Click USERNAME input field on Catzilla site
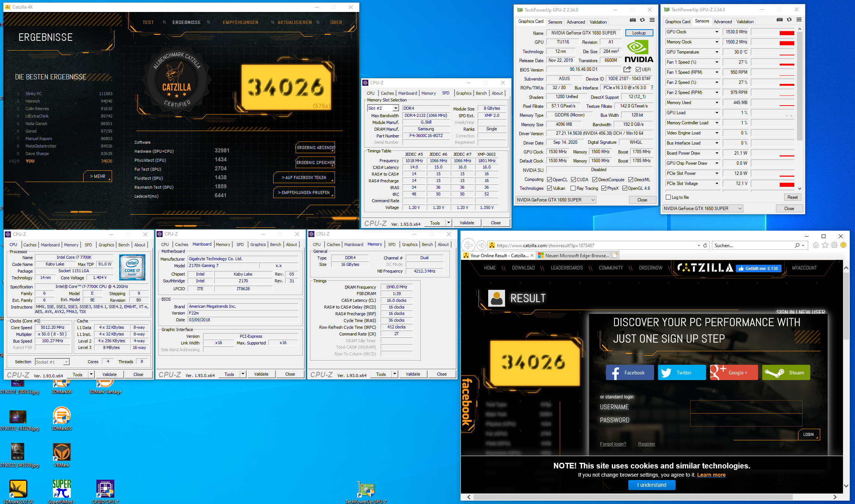 point(746,407)
